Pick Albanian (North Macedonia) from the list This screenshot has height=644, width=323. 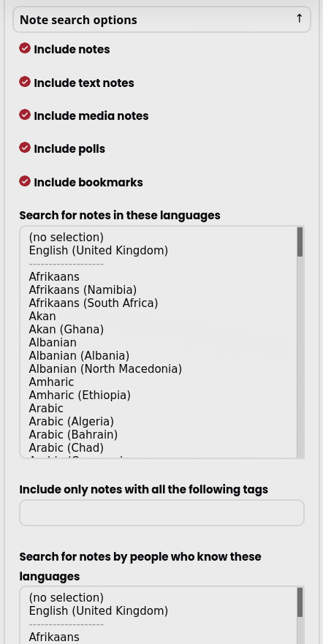click(105, 369)
